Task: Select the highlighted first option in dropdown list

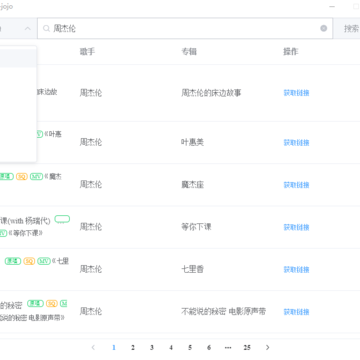Action: [18, 58]
